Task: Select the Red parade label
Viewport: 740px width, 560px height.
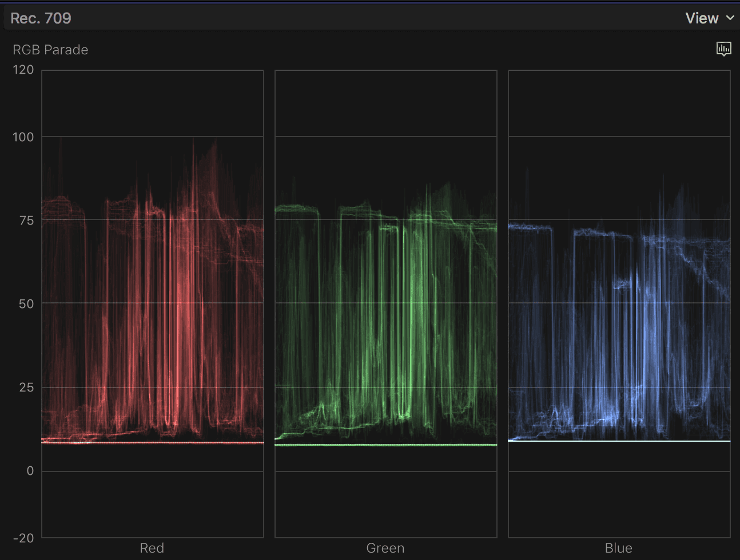Action: pos(152,547)
